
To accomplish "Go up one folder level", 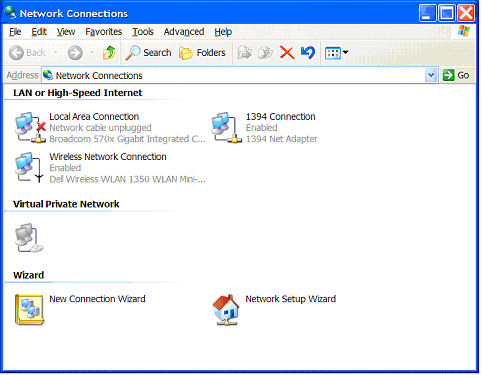I will tap(109, 53).
